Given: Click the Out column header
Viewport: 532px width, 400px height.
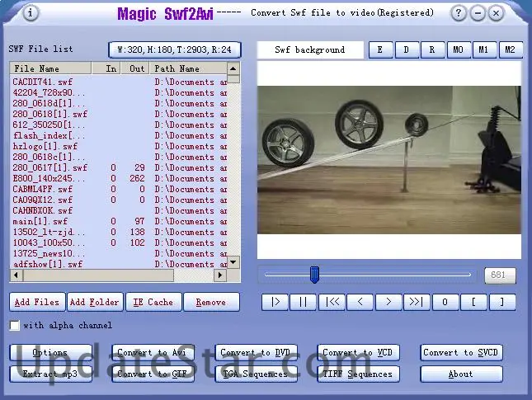Looking at the screenshot, I should pyautogui.click(x=135, y=68).
